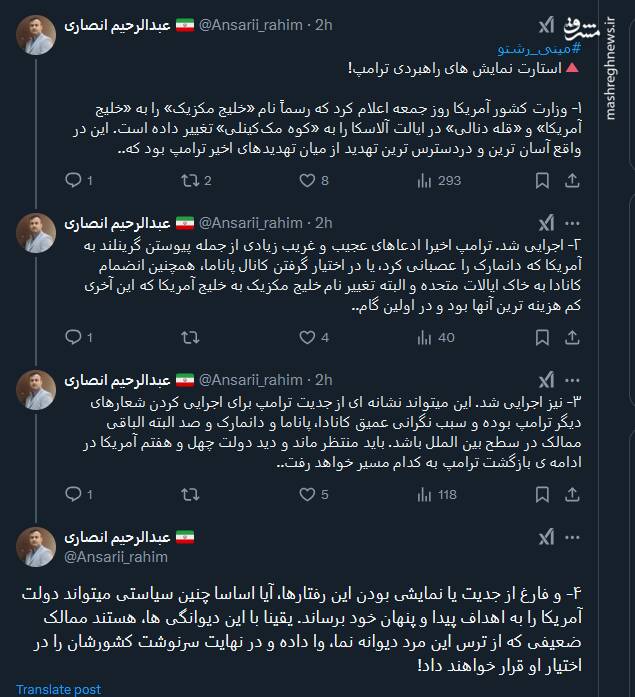
Task: Reply to the second tweet in thread
Action: (72, 338)
